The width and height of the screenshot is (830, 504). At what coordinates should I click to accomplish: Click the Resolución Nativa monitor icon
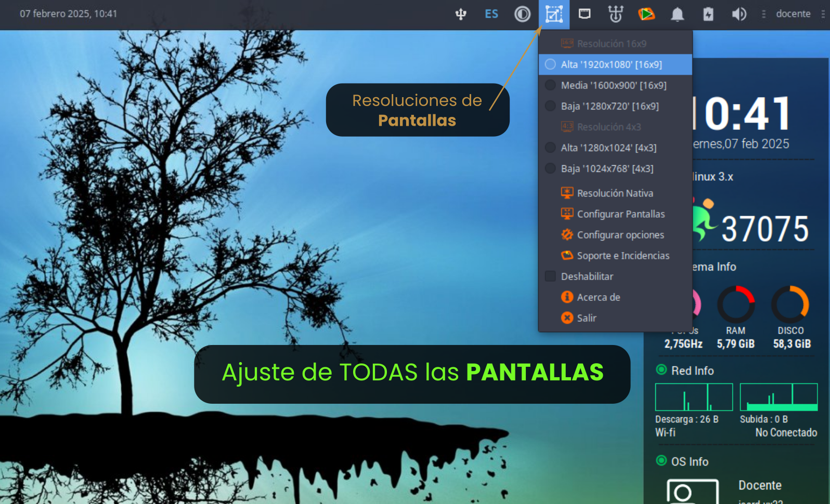tap(567, 193)
